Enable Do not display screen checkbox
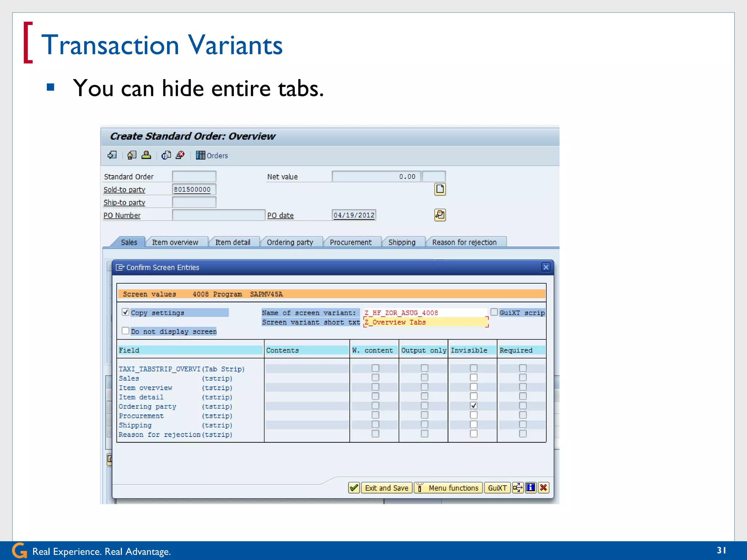This screenshot has height=560, width=747. point(125,331)
